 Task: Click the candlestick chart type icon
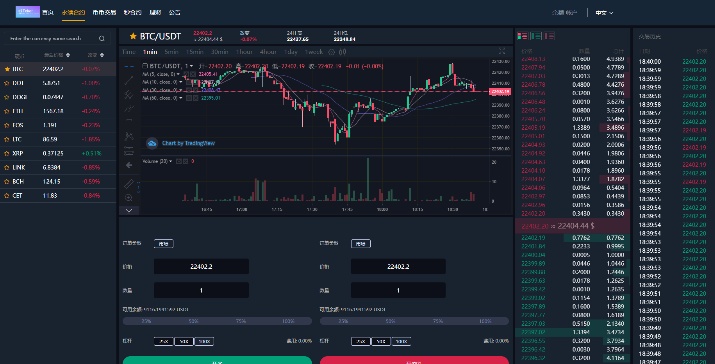(x=342, y=52)
